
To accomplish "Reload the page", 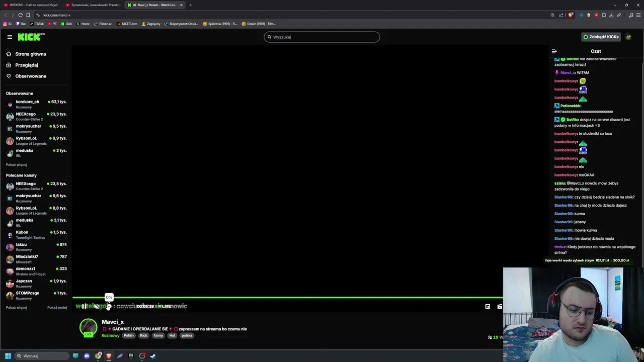I will click(21, 15).
